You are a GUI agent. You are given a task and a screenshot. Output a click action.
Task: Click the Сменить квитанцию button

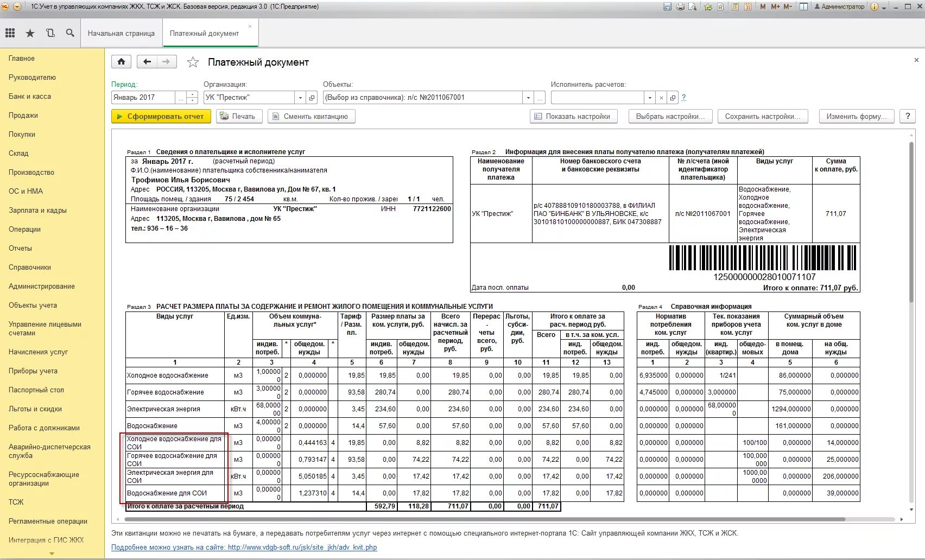[312, 116]
